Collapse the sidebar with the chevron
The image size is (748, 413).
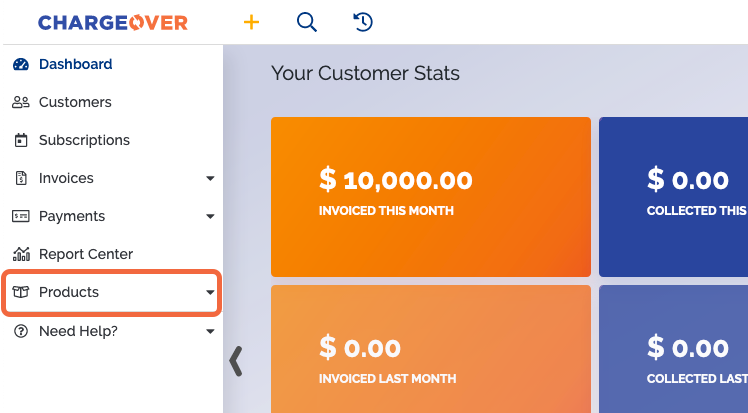tap(236, 361)
